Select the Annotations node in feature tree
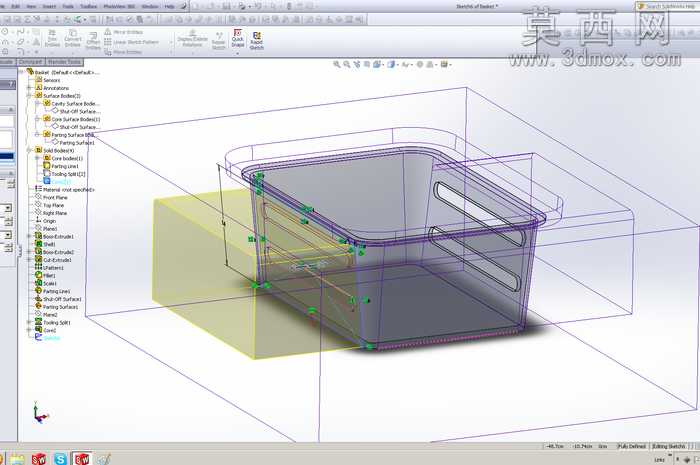The width and height of the screenshot is (700, 465). point(52,88)
